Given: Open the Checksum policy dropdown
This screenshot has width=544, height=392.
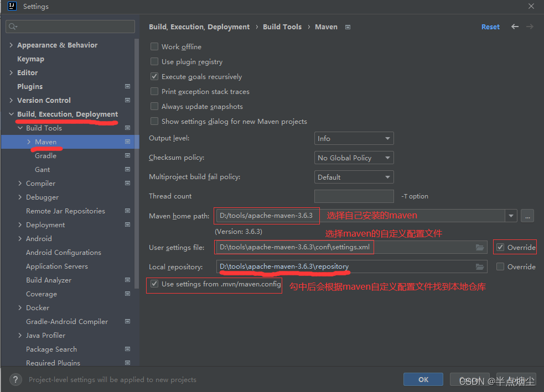Looking at the screenshot, I should click(354, 158).
